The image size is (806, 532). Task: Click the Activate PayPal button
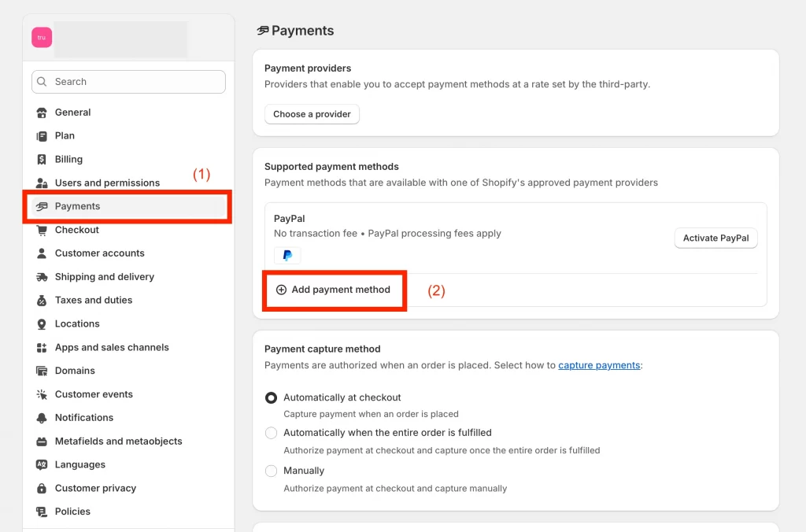pos(715,238)
